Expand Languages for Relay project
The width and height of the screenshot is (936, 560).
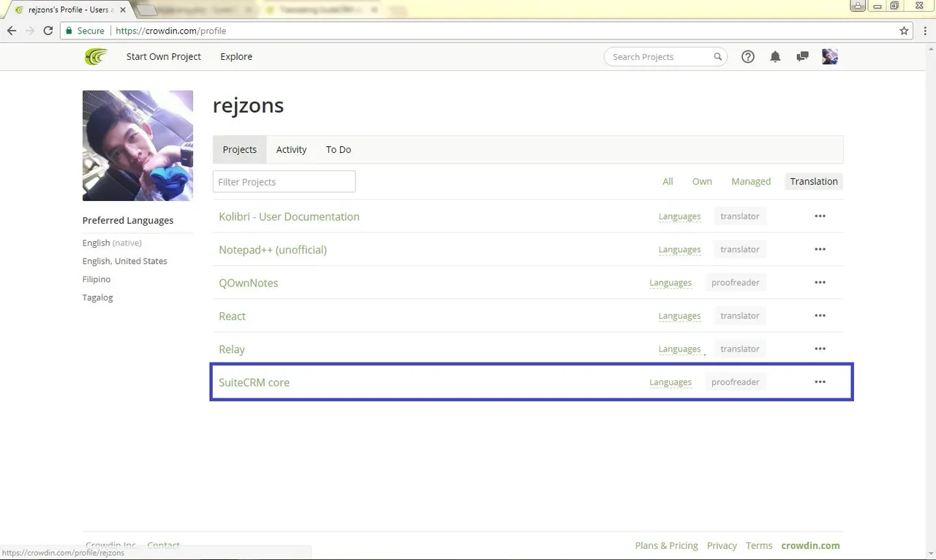[x=679, y=349]
